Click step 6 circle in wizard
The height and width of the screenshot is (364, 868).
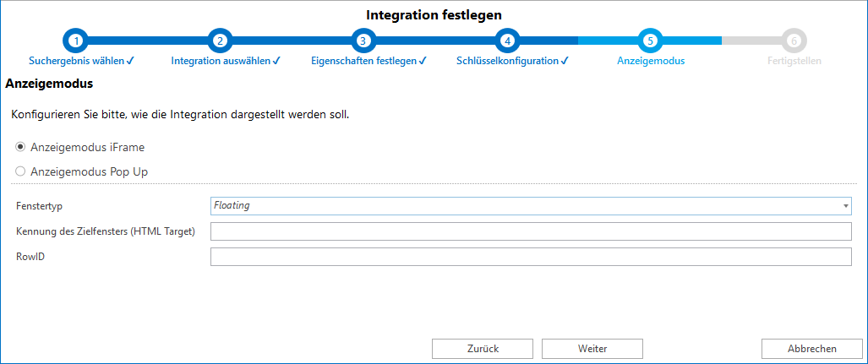[x=794, y=40]
